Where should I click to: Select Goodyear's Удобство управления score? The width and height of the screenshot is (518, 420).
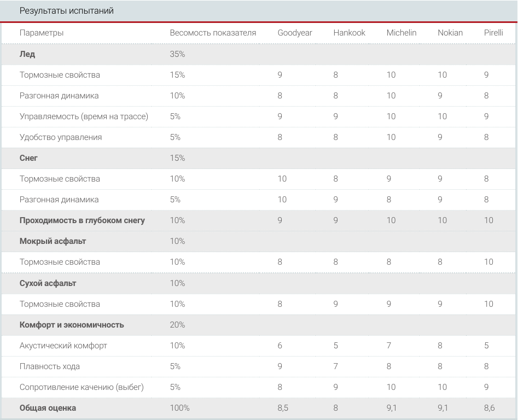click(x=280, y=137)
